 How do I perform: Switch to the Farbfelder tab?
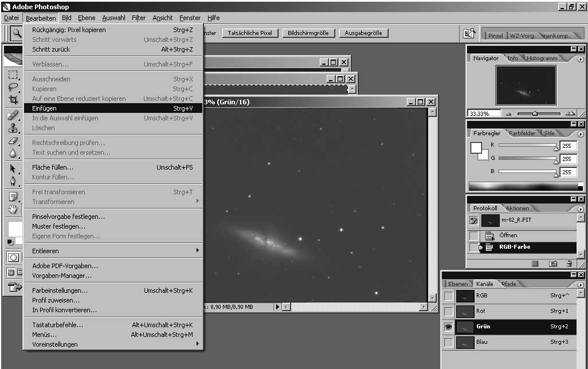(522, 133)
